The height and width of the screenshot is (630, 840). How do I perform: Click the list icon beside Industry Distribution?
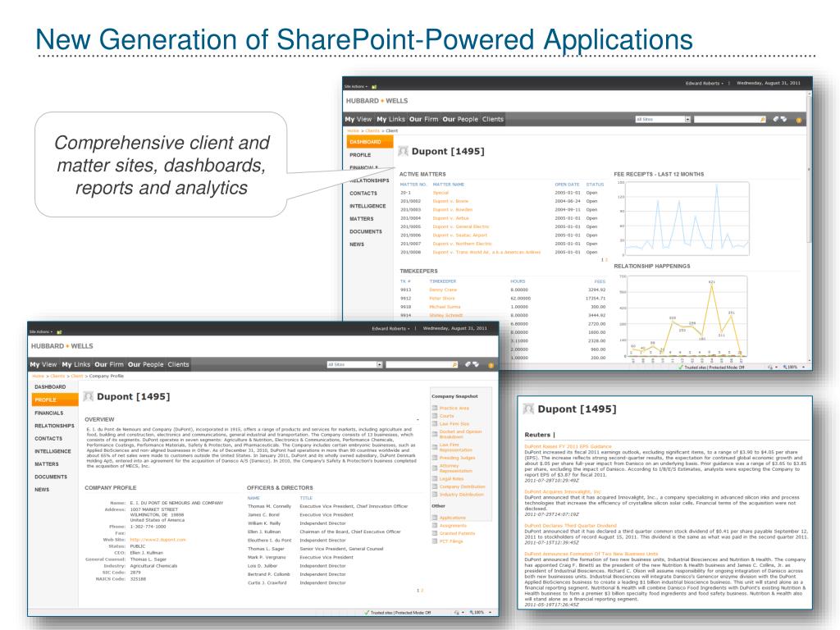pos(435,495)
